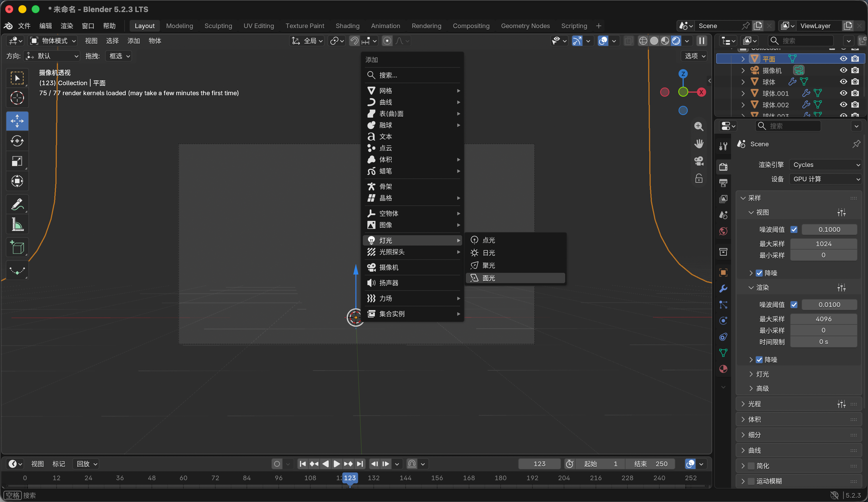Choose 面光 from the light submenu
868x502 pixels.
[x=515, y=278]
